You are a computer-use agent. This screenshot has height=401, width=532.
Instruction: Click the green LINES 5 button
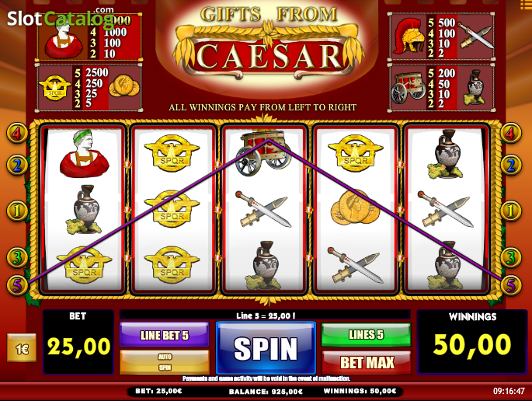(x=367, y=335)
